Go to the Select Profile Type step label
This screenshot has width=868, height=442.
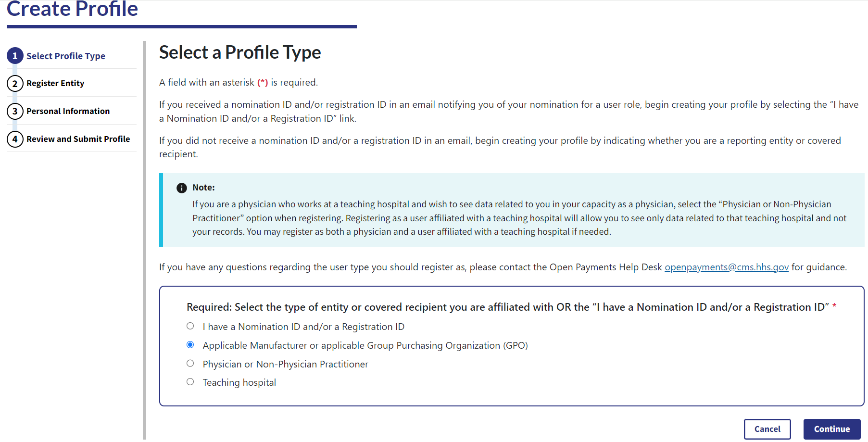tap(66, 56)
